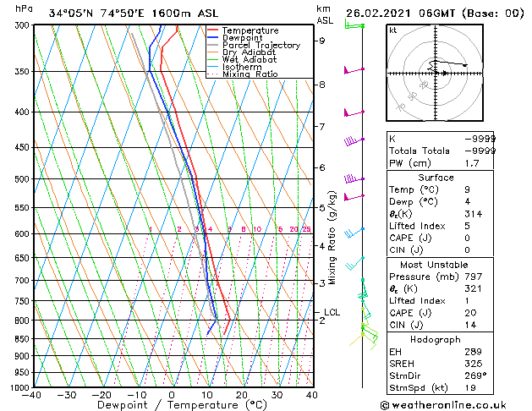Click the LCL marker on altitude axis
This screenshot has height=411, width=532.
(x=332, y=312)
